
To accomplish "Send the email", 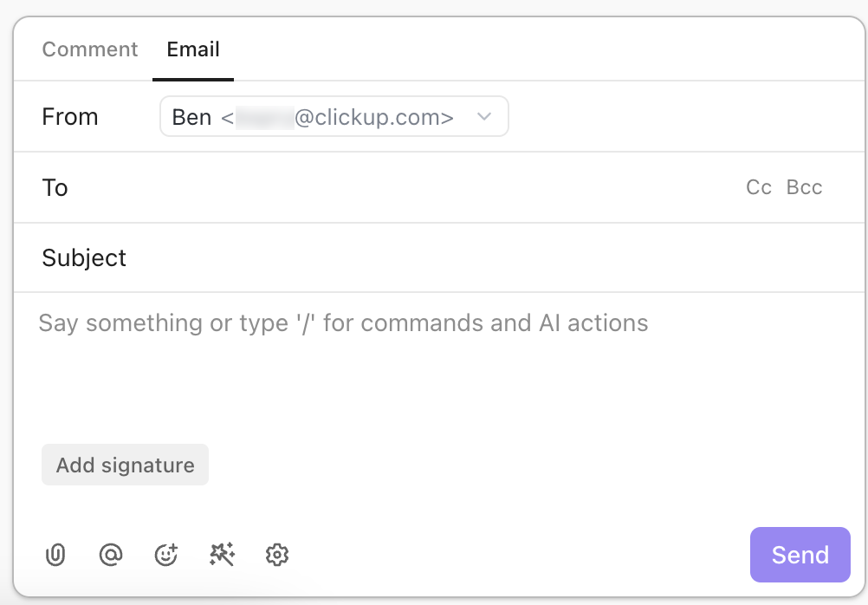I will pos(799,555).
